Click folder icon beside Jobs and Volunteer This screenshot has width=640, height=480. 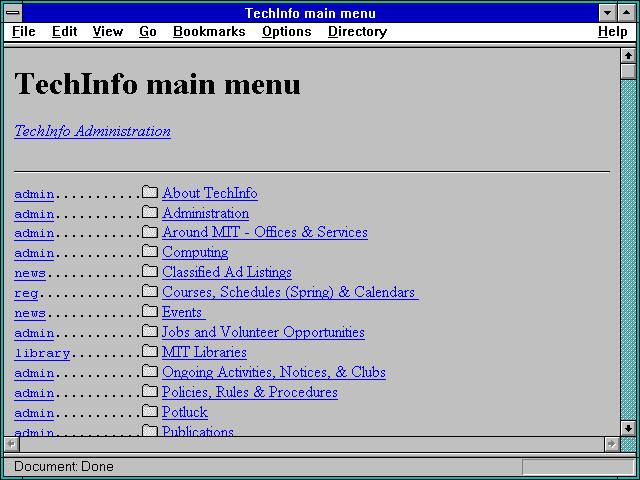(150, 331)
